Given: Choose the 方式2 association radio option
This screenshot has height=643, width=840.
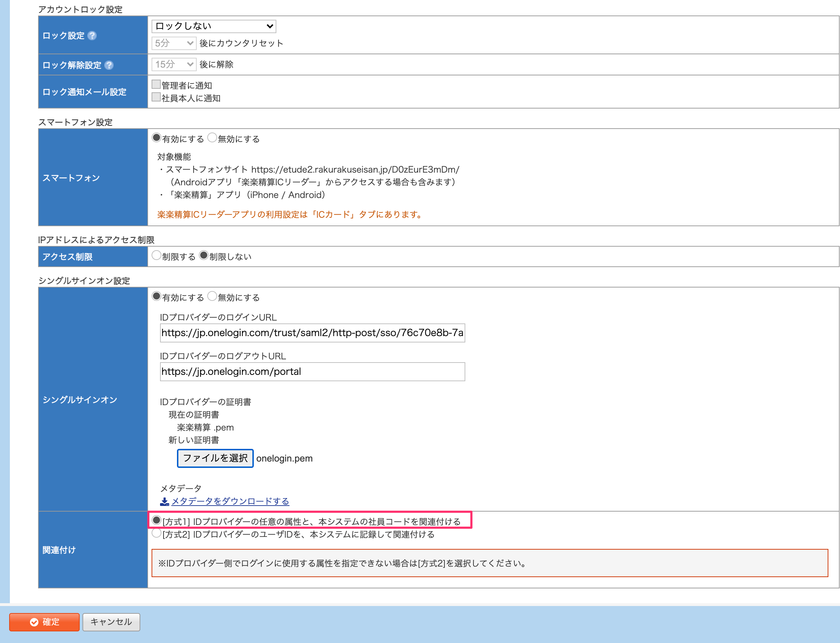Looking at the screenshot, I should (156, 533).
